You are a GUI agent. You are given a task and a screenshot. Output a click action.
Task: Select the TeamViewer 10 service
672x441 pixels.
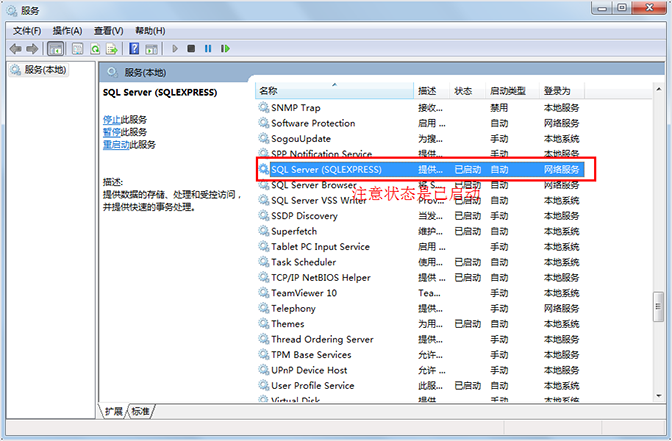tap(304, 293)
